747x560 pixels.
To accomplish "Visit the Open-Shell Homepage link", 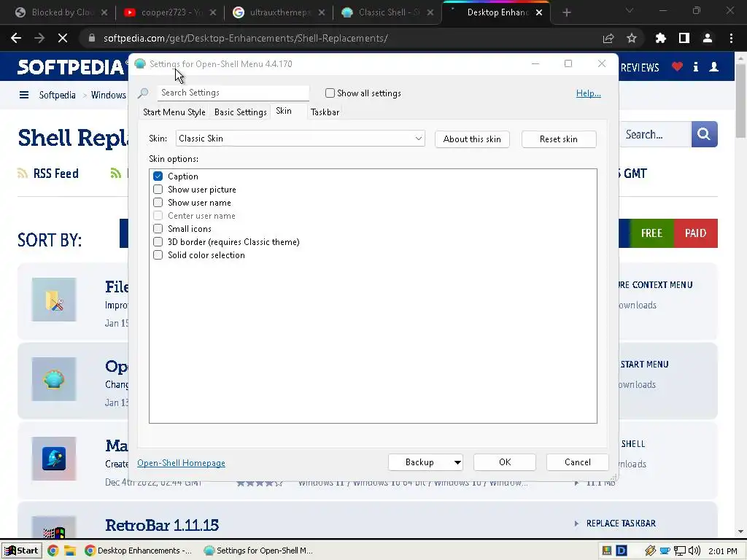I will (181, 463).
